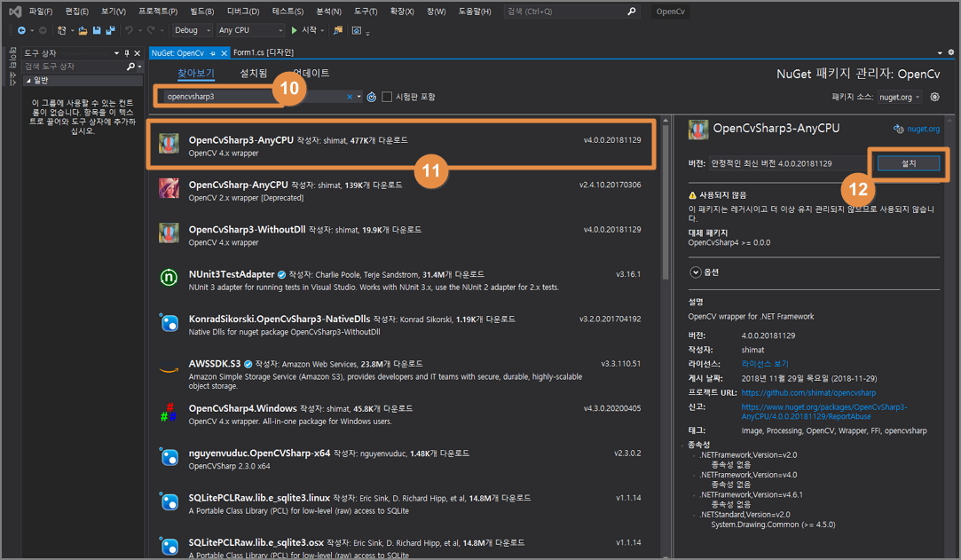Viewport: 961px width, 560px height.
Task: Open the 편집(E) menu
Action: 76,11
